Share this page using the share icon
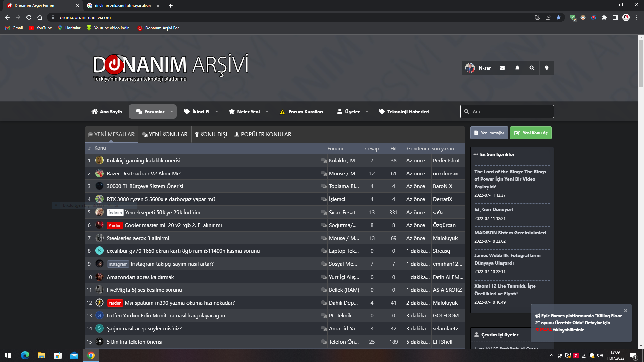This screenshot has width=644, height=362. 548,17
